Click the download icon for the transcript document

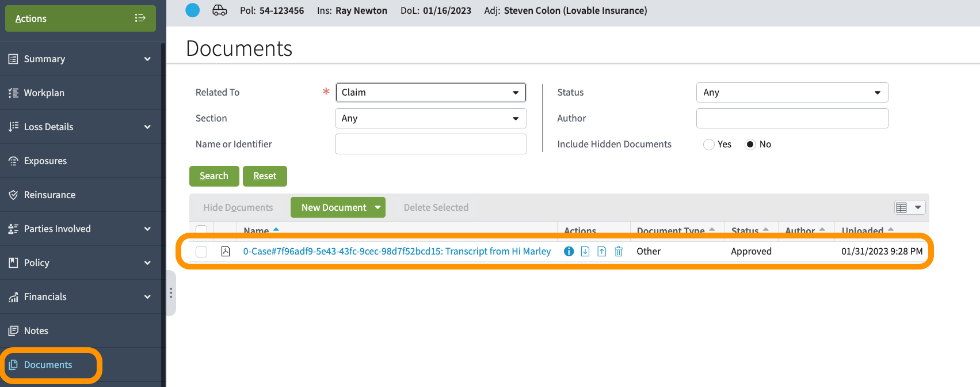[x=585, y=251]
